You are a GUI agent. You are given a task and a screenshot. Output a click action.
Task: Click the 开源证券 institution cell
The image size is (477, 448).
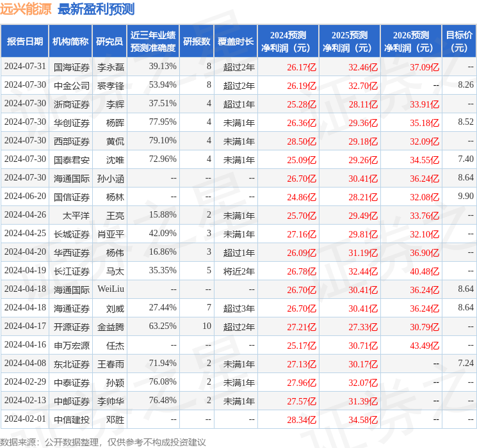coord(72,326)
